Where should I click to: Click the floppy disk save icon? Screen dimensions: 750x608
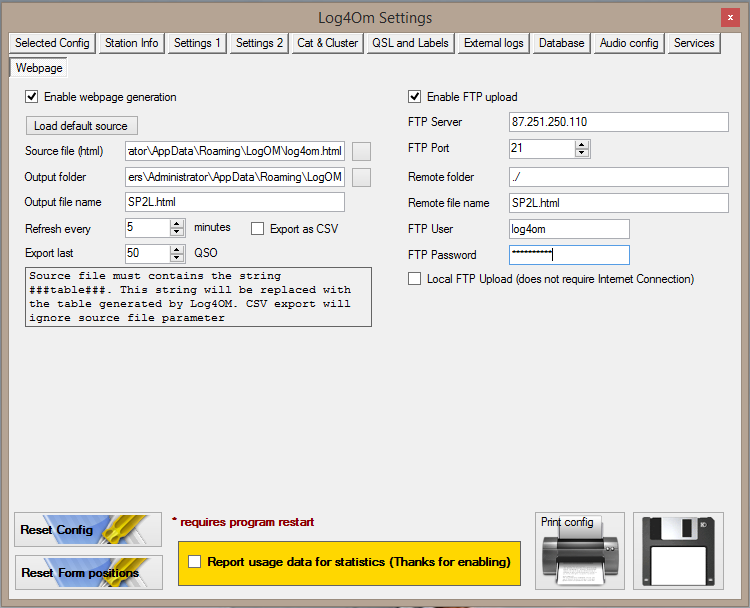(678, 551)
